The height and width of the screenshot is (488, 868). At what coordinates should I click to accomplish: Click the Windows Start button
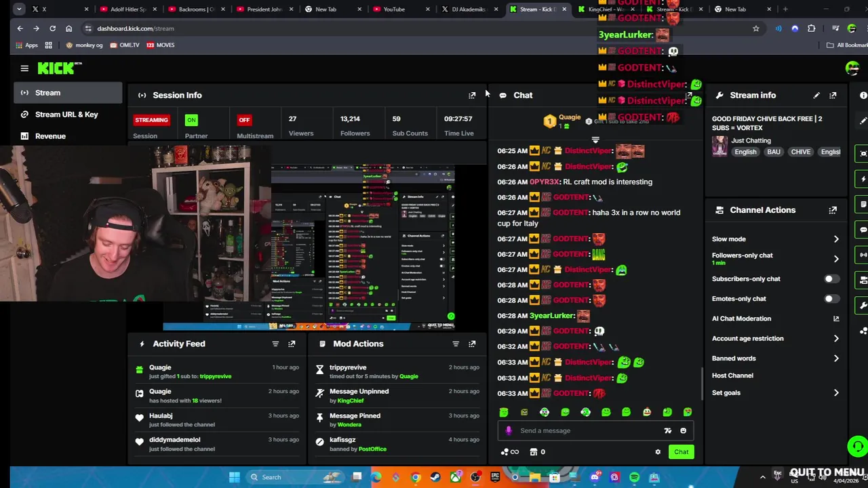click(235, 477)
